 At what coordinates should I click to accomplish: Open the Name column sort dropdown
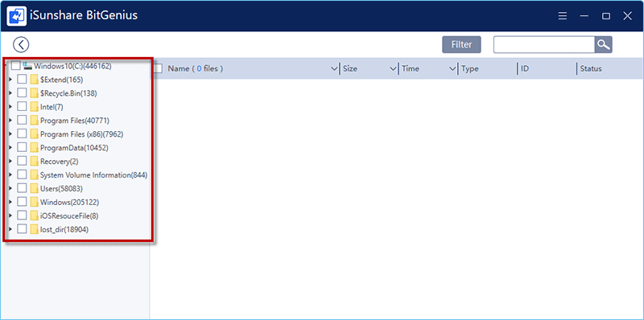(x=334, y=68)
